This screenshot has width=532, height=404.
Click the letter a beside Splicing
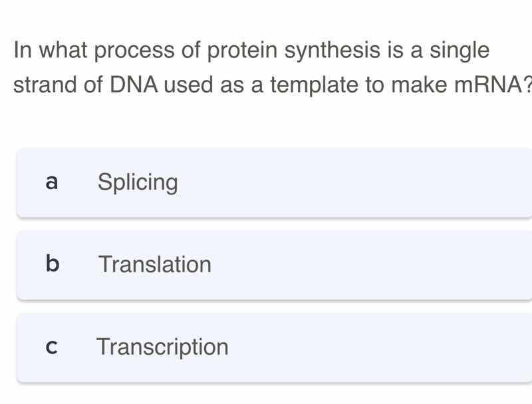pyautogui.click(x=51, y=182)
